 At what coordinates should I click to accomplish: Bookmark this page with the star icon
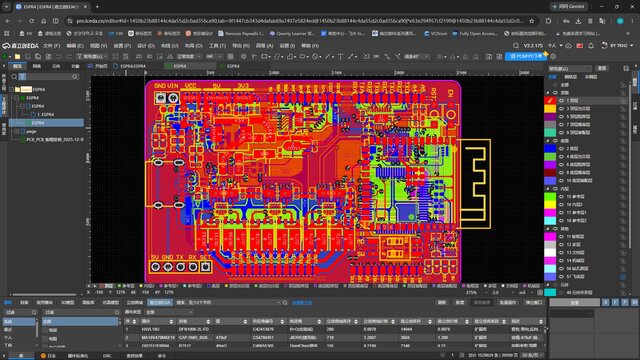point(531,21)
